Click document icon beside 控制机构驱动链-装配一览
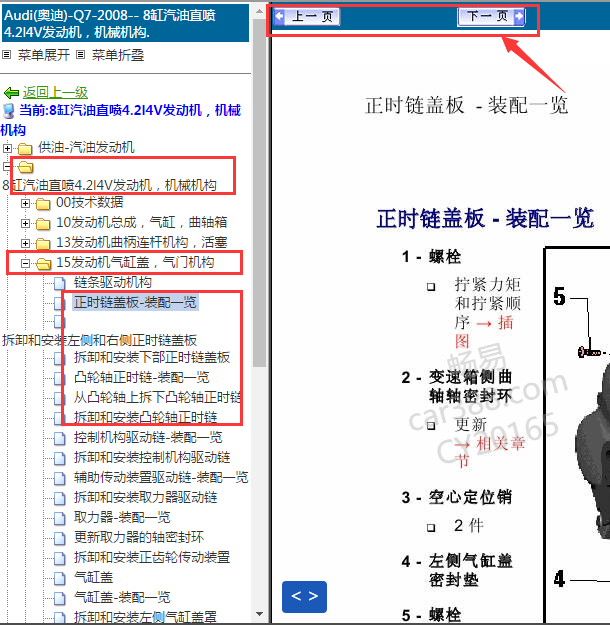This screenshot has height=625, width=610. (x=60, y=438)
